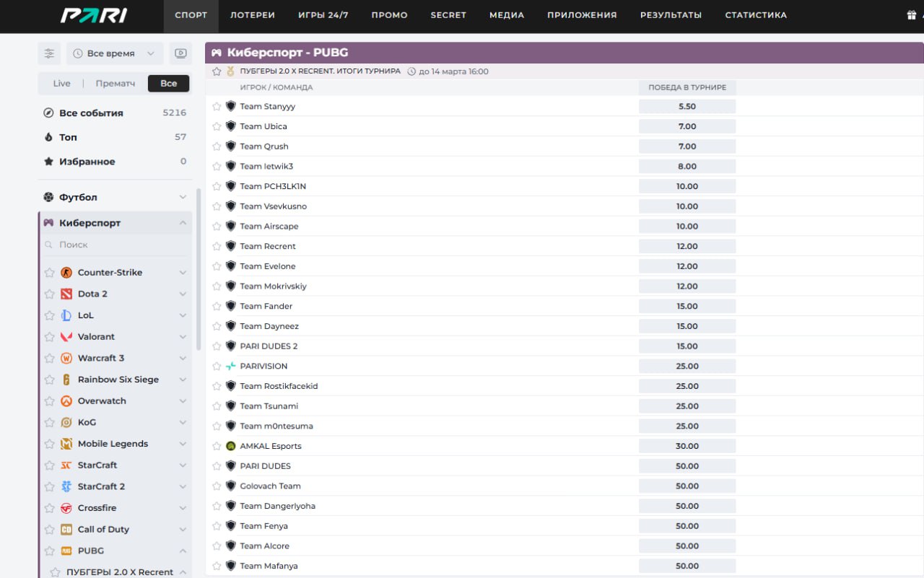Viewport: 924px width, 578px height.
Task: Favorite Team Recrent with its star
Action: pyautogui.click(x=217, y=246)
